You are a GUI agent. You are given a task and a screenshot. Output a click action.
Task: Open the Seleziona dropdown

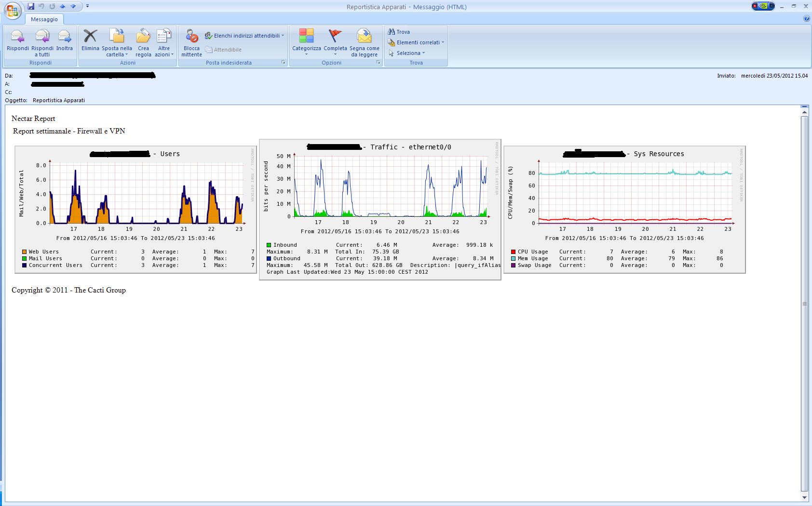[x=406, y=53]
